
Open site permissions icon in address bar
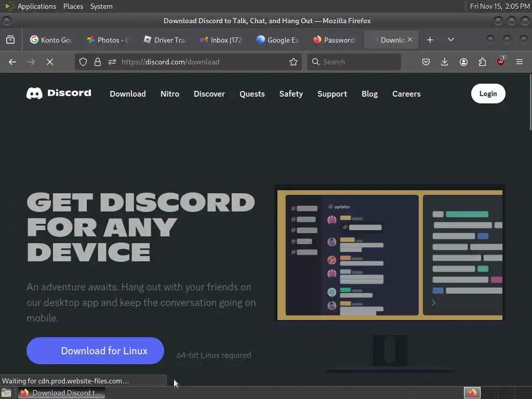point(112,62)
